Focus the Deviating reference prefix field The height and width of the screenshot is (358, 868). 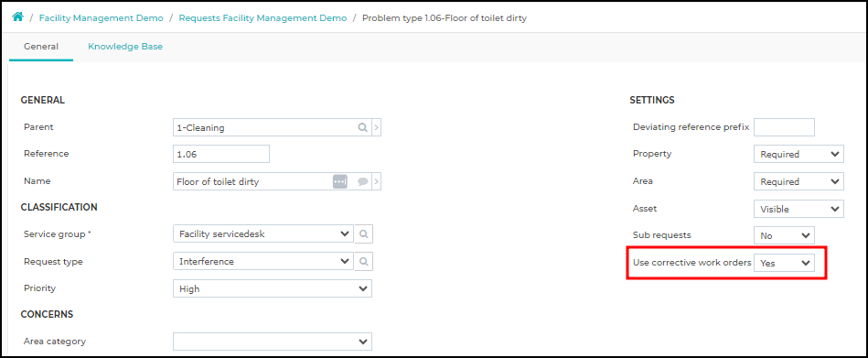784,127
